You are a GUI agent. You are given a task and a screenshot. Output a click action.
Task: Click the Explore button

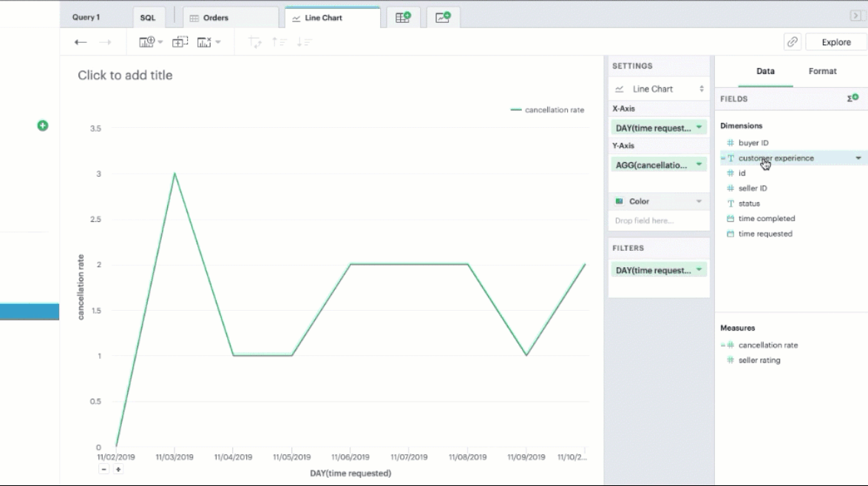tap(835, 42)
